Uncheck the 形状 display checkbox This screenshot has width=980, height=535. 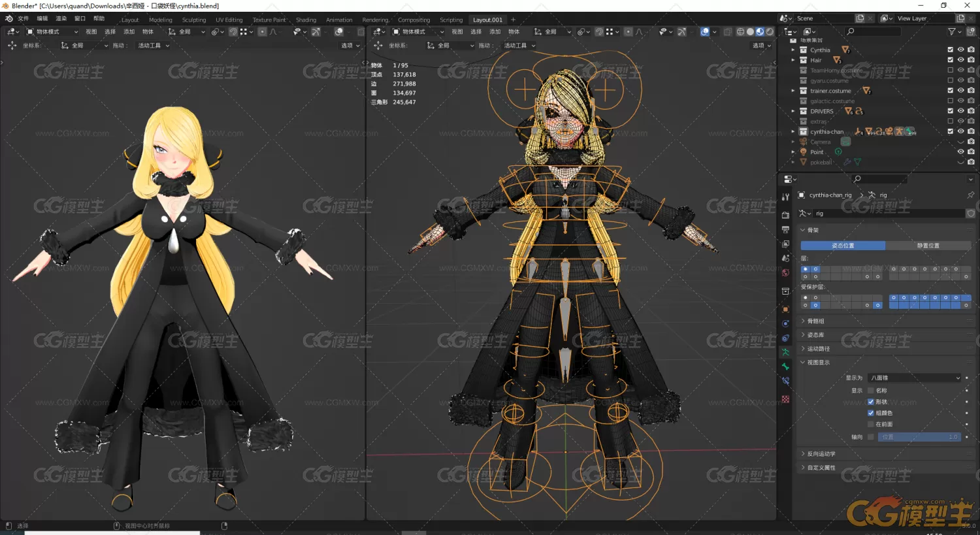[870, 402]
